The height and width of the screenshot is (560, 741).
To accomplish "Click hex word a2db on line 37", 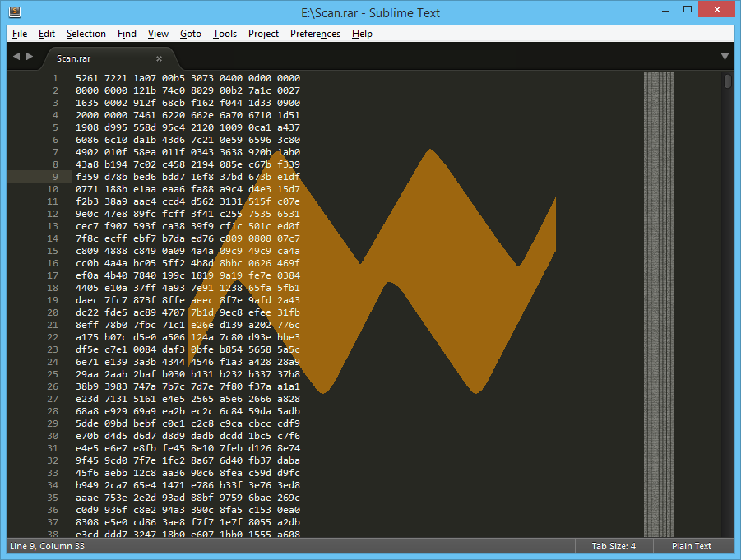I will pyautogui.click(x=289, y=522).
